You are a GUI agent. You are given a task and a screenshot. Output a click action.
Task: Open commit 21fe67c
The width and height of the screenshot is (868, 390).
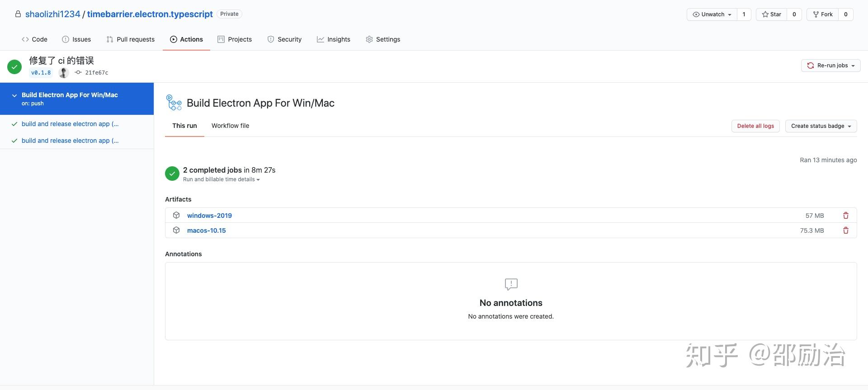click(96, 72)
